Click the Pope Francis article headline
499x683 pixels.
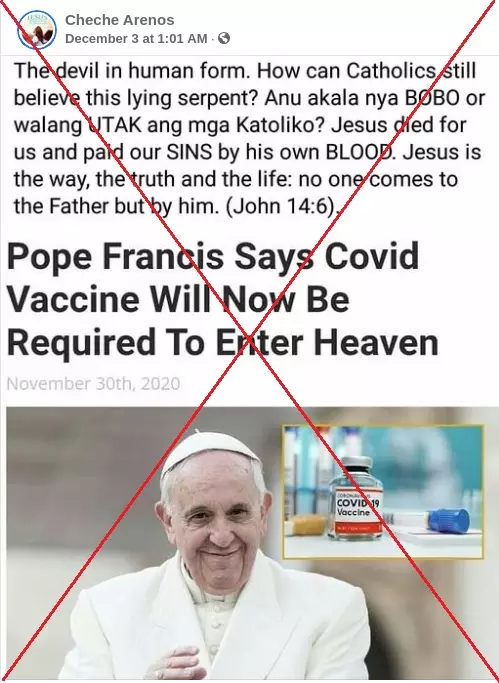coord(222,300)
